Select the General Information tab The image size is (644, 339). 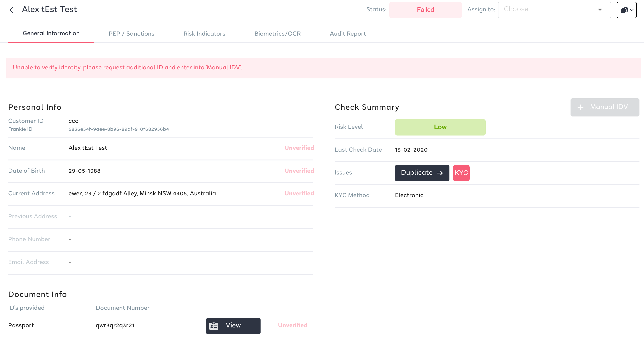tap(51, 33)
